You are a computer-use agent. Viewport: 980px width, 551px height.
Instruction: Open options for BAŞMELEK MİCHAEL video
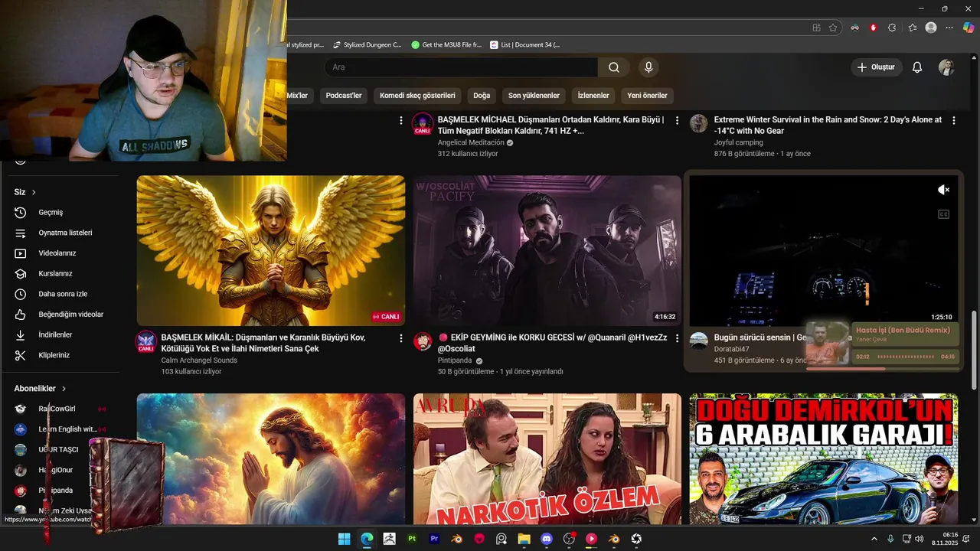(677, 120)
